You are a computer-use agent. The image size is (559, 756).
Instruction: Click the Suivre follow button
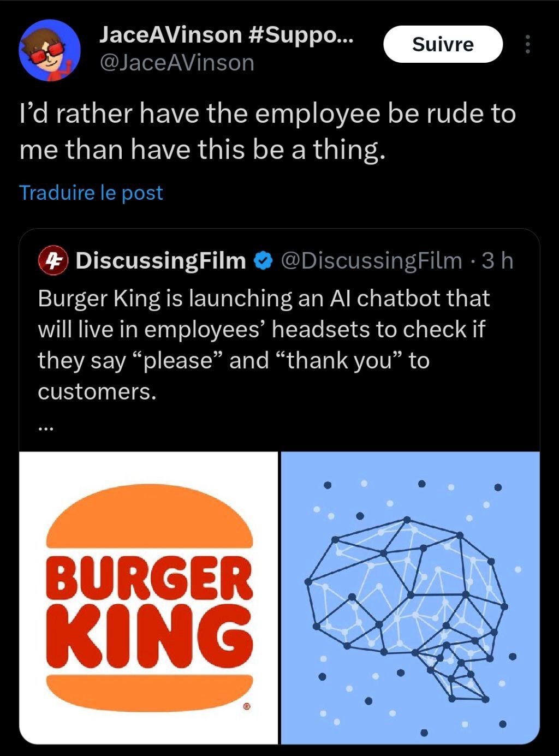click(x=443, y=44)
